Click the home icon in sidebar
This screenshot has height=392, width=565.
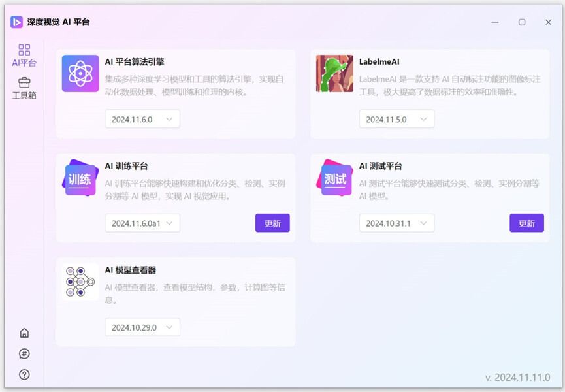click(24, 333)
